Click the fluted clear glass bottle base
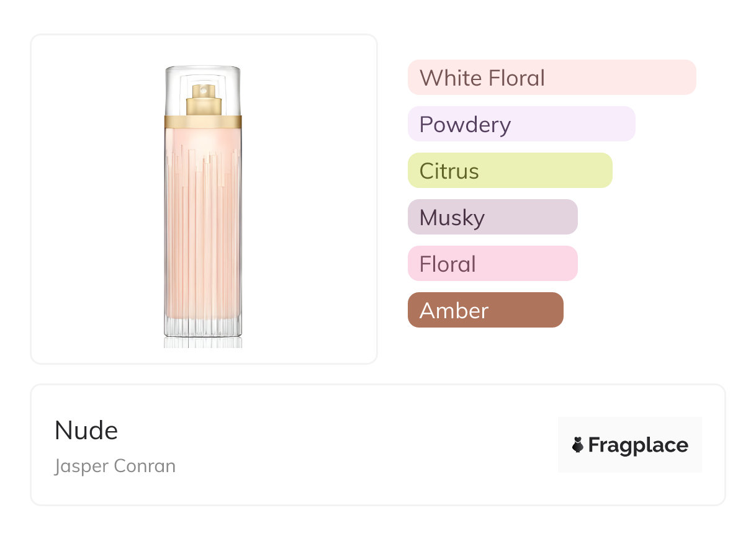This screenshot has width=756, height=536. click(x=203, y=327)
